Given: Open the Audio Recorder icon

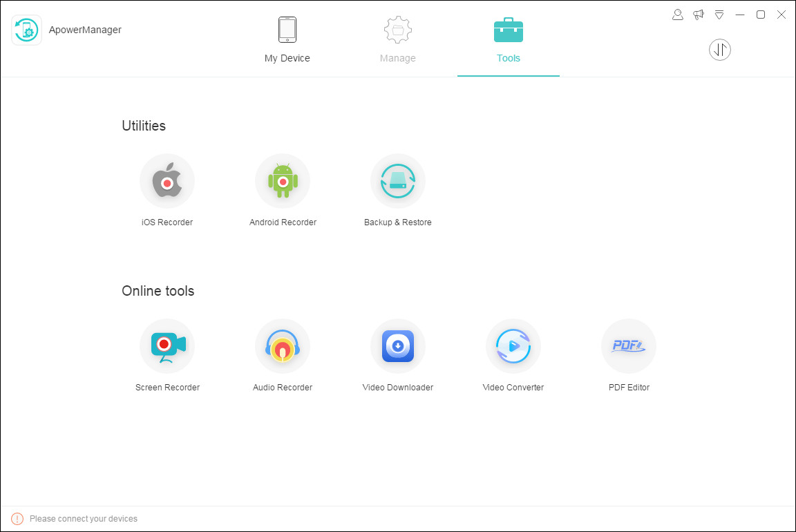Looking at the screenshot, I should [x=283, y=346].
